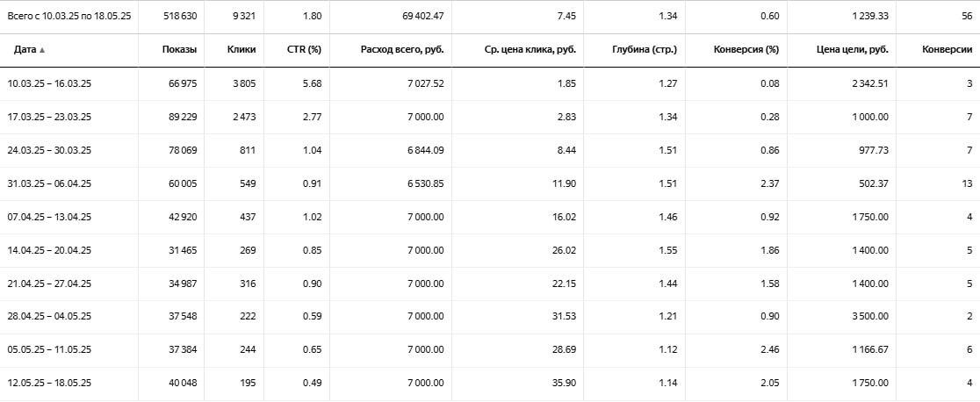The height and width of the screenshot is (402, 980).
Task: Click the sort arrow next to Дата
Action: tap(42, 50)
